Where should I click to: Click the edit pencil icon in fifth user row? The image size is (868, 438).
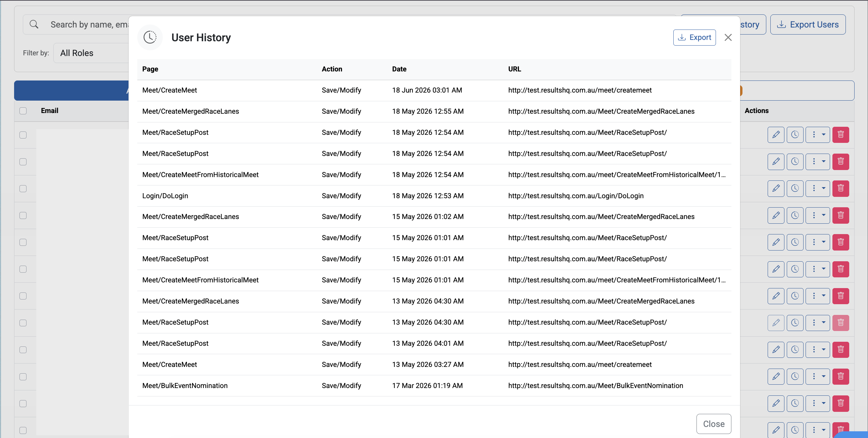pyautogui.click(x=776, y=242)
